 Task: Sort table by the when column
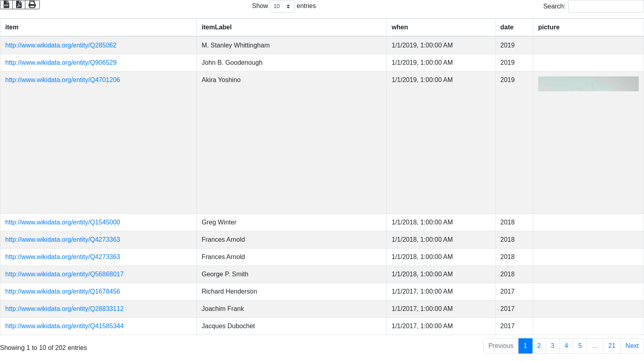point(400,27)
